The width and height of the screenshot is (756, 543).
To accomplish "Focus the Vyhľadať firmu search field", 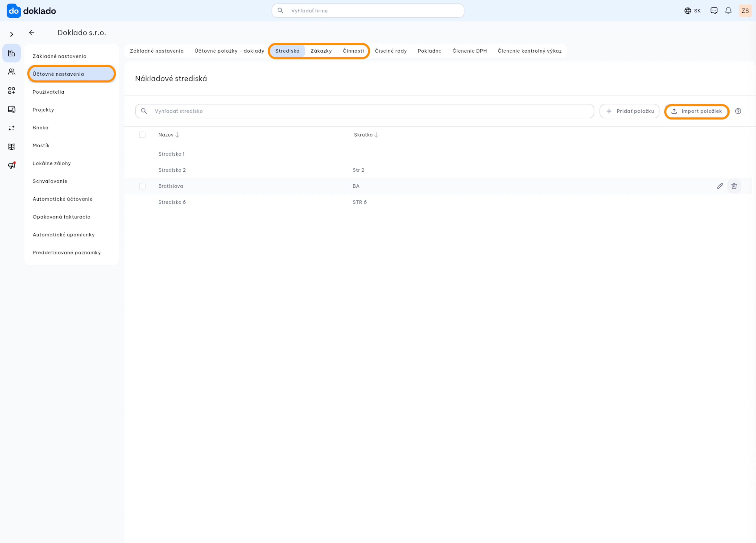I will (x=368, y=11).
